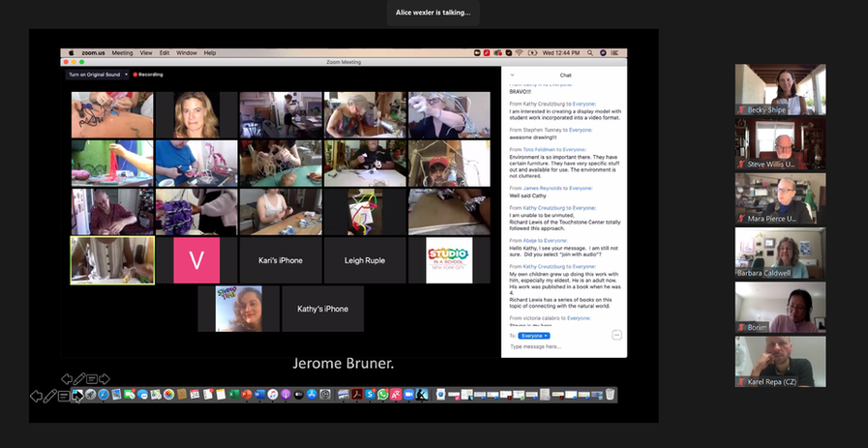Click the pink V participant tile

coord(196,260)
